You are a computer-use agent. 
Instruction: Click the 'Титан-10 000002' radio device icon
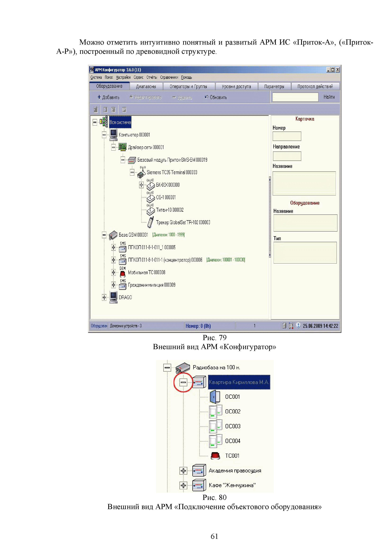(151, 210)
